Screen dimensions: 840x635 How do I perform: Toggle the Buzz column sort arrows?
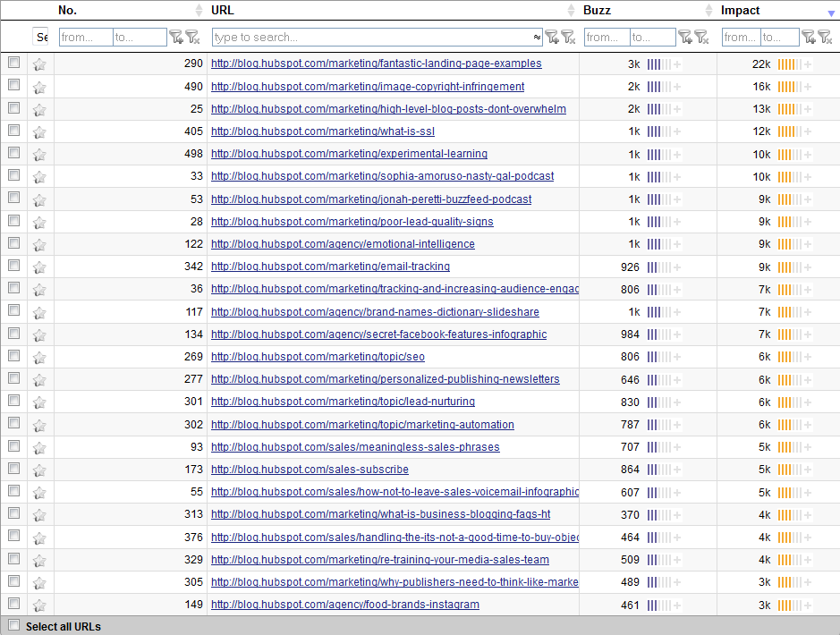pos(708,10)
